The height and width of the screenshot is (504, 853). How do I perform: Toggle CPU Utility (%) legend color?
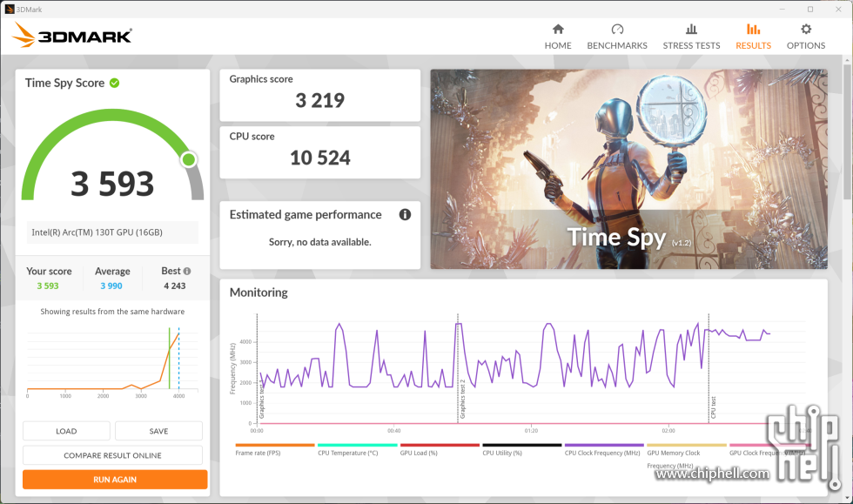click(x=521, y=445)
